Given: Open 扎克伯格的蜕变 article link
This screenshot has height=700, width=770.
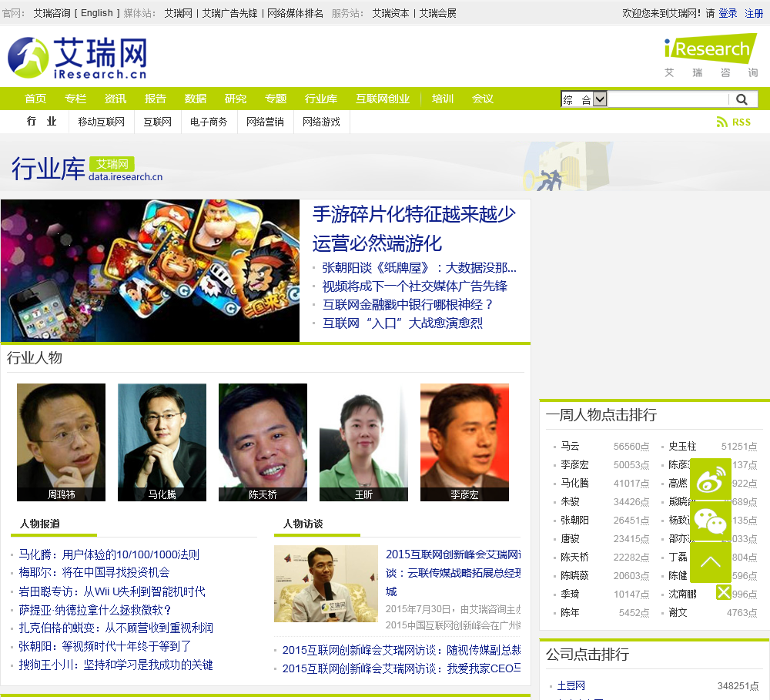Looking at the screenshot, I should pos(116,628).
